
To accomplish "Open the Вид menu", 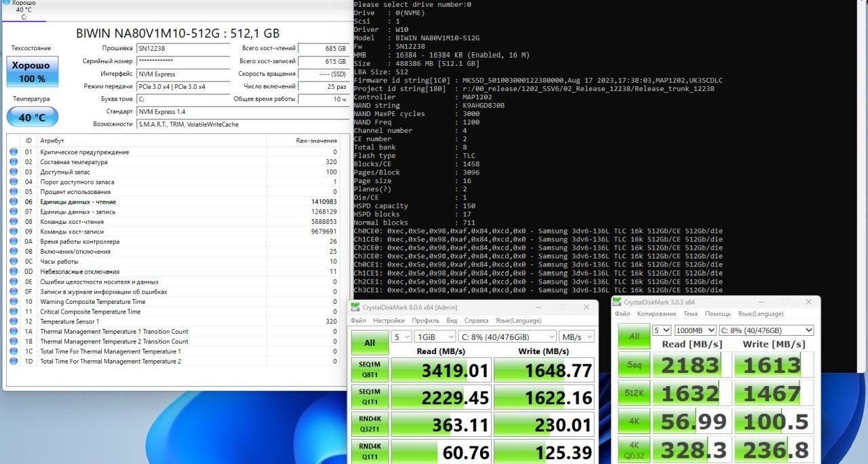I will tap(452, 320).
